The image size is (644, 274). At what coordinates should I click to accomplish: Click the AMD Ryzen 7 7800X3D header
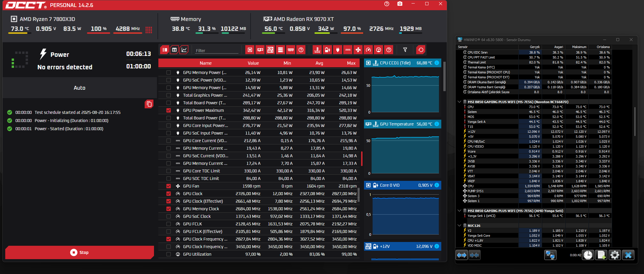(43, 19)
